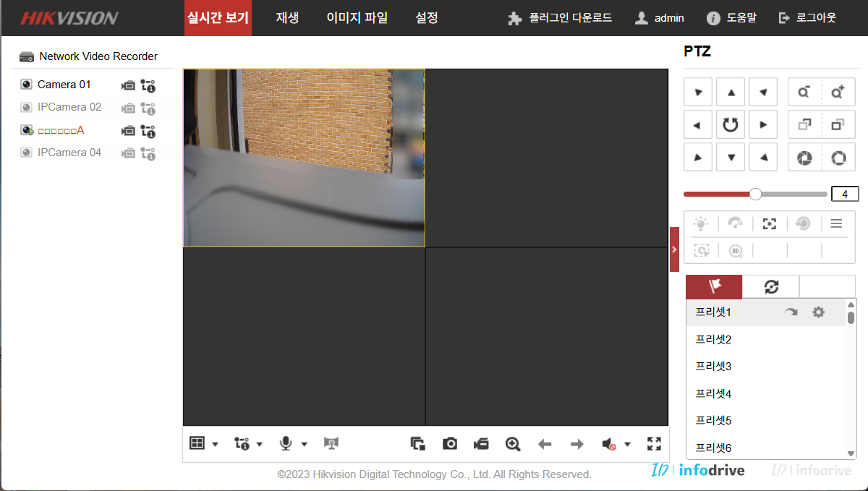868x491 pixels.
Task: Click 플러그인 다운로드 link
Action: pyautogui.click(x=560, y=18)
